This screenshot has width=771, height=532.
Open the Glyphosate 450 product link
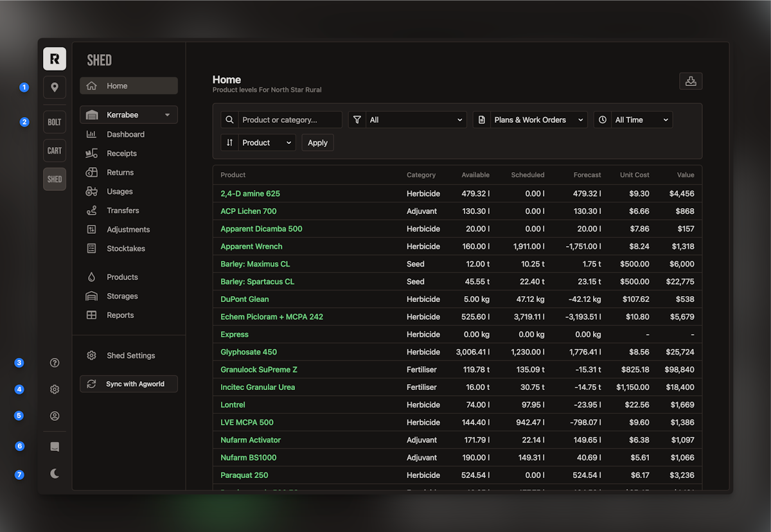pyautogui.click(x=250, y=352)
